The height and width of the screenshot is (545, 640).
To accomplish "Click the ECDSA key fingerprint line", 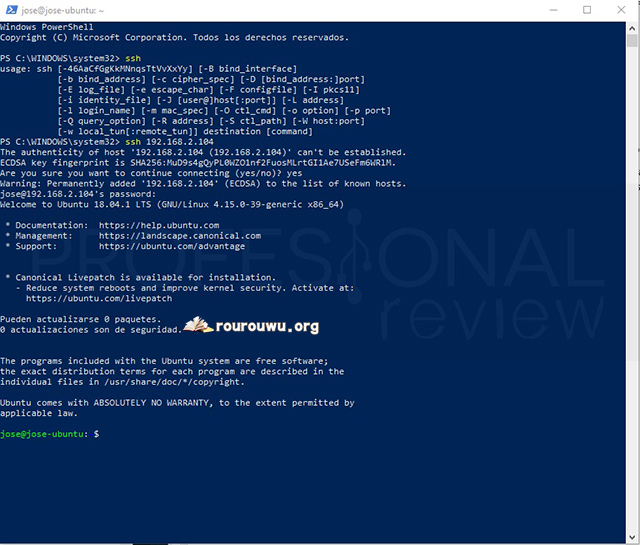I will (198, 162).
